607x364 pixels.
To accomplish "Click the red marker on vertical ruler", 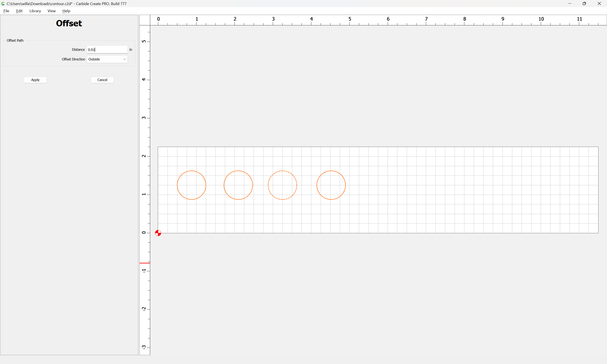I will [145, 263].
